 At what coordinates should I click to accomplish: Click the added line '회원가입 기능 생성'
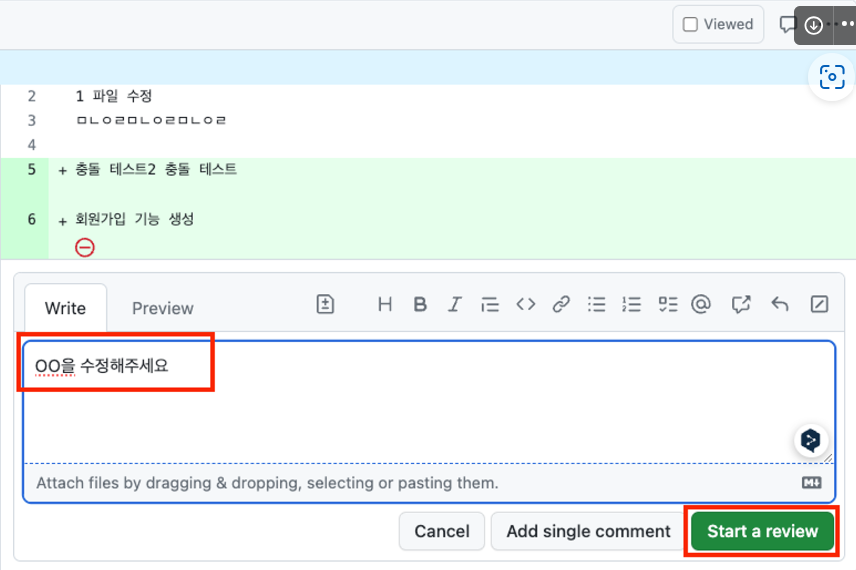[x=134, y=219]
